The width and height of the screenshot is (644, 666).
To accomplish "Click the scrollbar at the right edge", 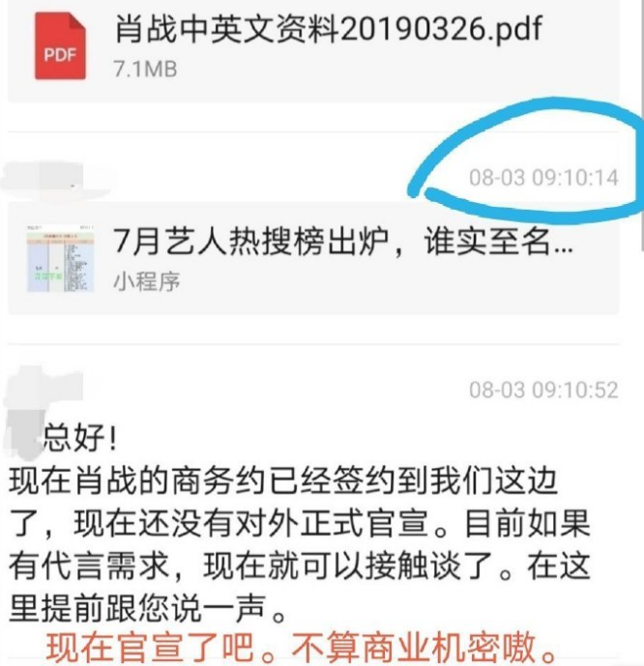I will tap(640, 128).
